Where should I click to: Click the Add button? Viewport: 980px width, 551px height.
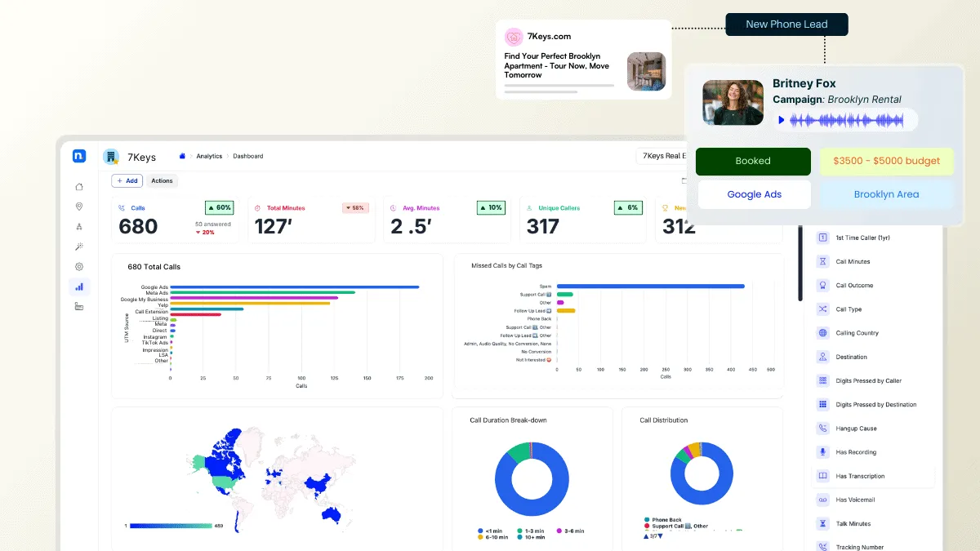point(127,181)
